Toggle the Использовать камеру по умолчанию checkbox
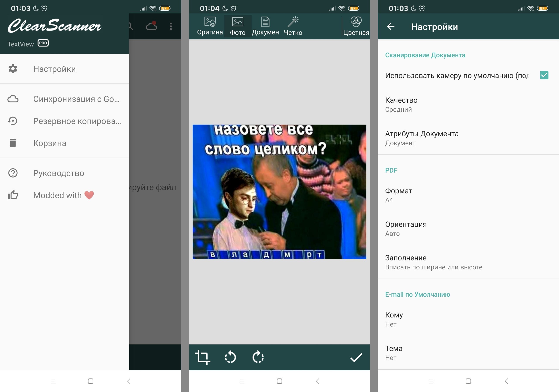Image resolution: width=559 pixels, height=392 pixels. click(x=544, y=75)
